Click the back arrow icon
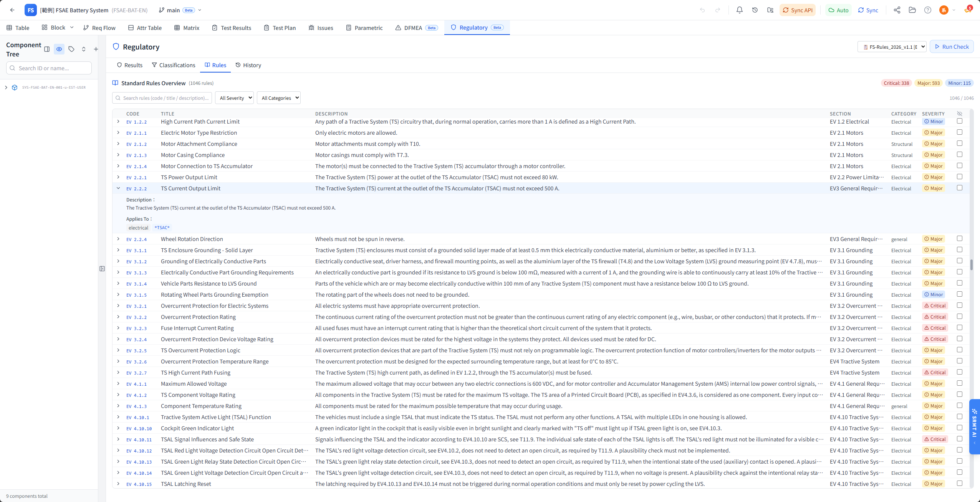 [12, 10]
